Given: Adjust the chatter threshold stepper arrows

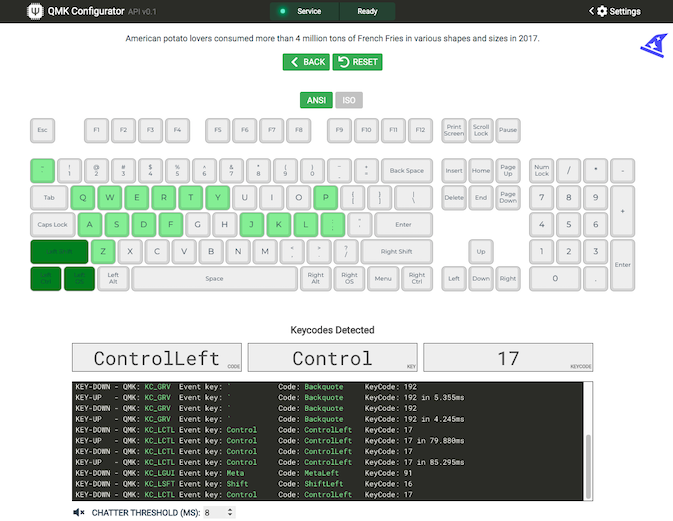Looking at the screenshot, I should [x=231, y=512].
